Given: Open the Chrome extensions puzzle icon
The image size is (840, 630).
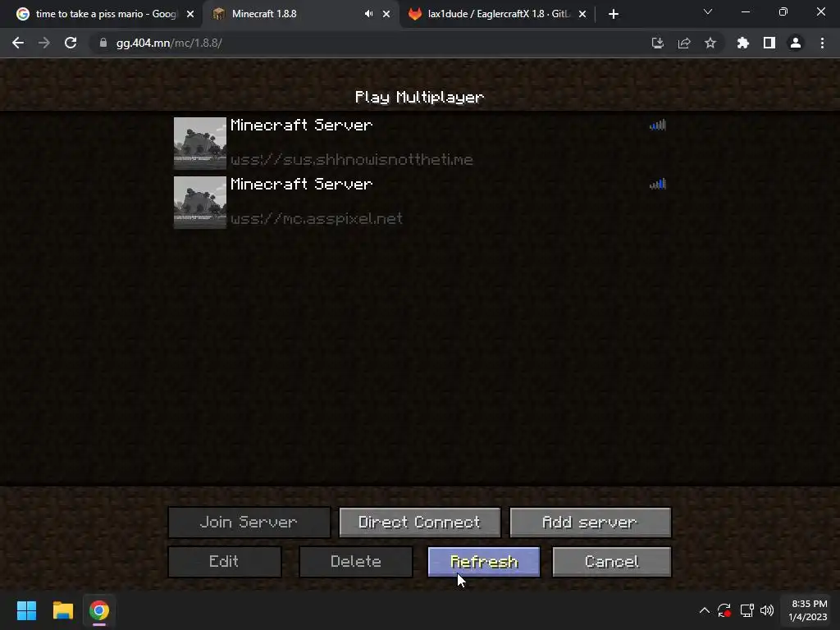Looking at the screenshot, I should click(743, 43).
